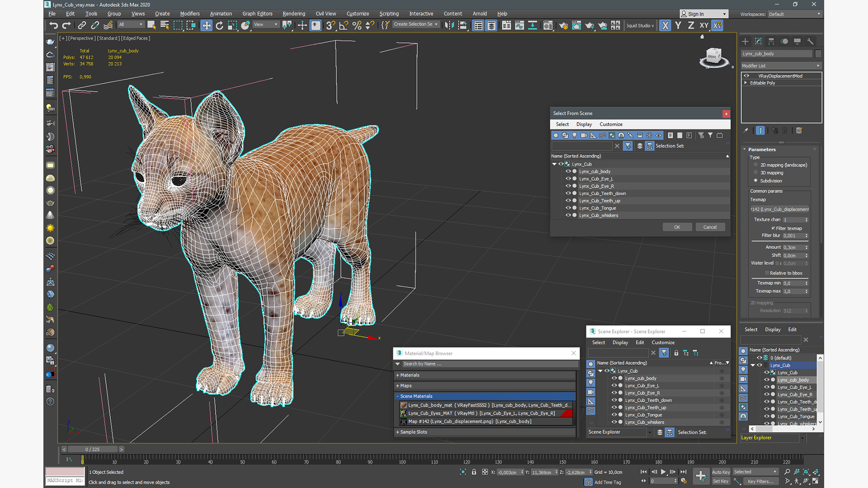Open the Create Selection Set dropdown

pos(416,24)
